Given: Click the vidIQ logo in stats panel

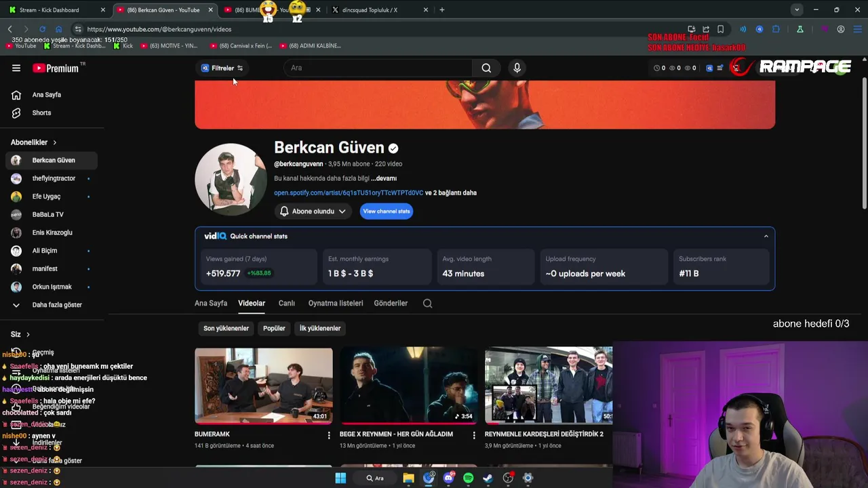Looking at the screenshot, I should pos(215,236).
